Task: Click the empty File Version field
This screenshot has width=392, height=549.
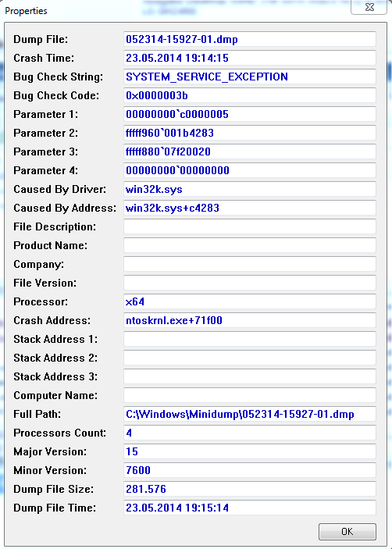Action: point(250,283)
